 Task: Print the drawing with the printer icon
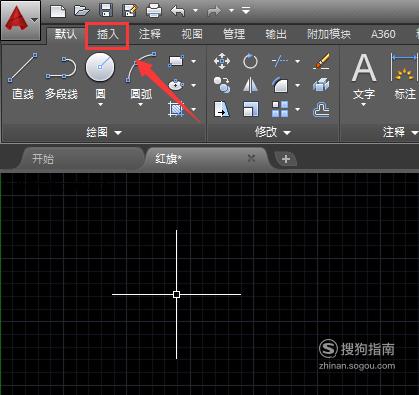point(154,11)
